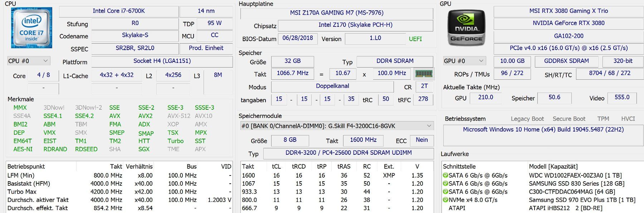The image size is (644, 213).
Task: Open the GPU #0 selector dropdown
Action: click(x=464, y=61)
